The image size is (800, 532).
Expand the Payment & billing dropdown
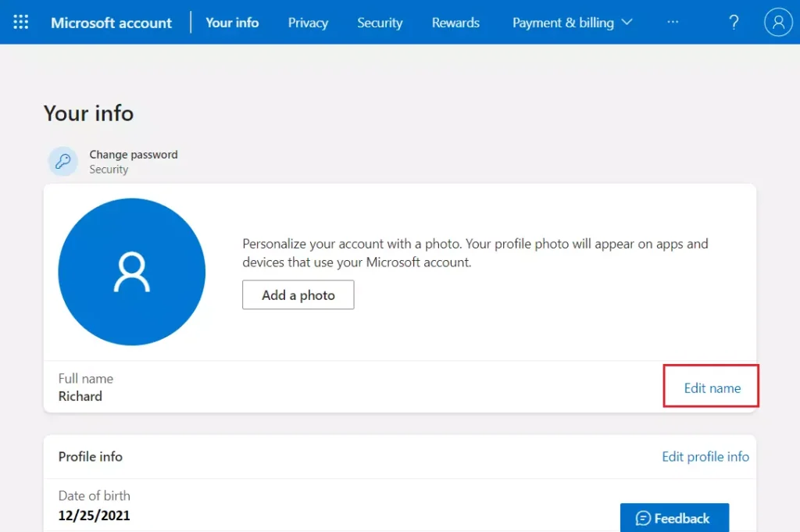click(x=572, y=23)
